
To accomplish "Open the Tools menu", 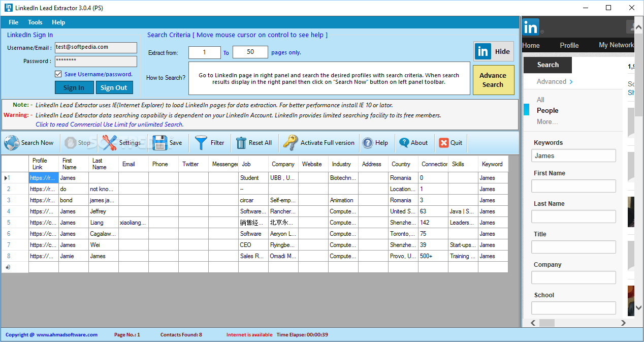I will [35, 22].
